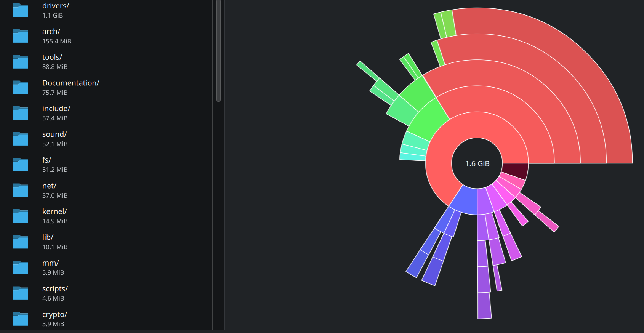Click the mm/ folder icon
Screen dimensions: 644x333
(x=21, y=267)
